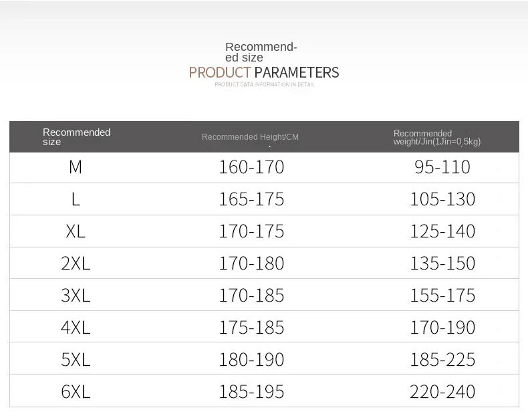This screenshot has height=420, width=528.
Task: Select the Recommended weight/Jin column header
Action: (437, 137)
